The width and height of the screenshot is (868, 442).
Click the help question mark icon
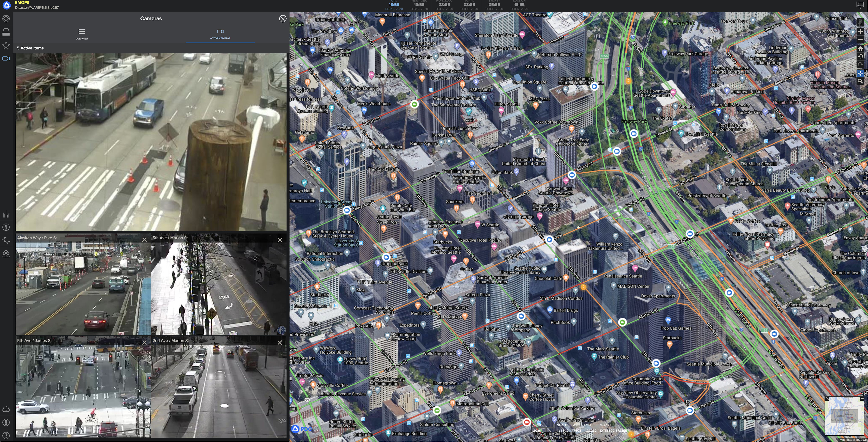[x=6, y=435]
